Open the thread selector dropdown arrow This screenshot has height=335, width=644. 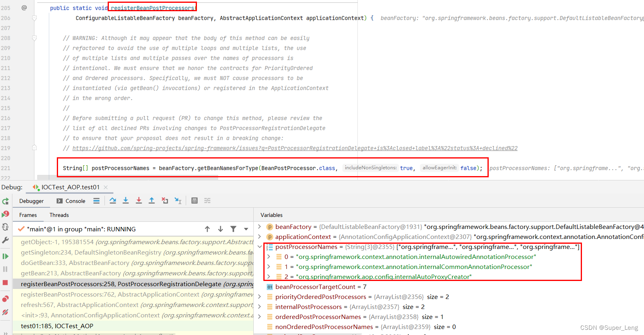coord(246,229)
